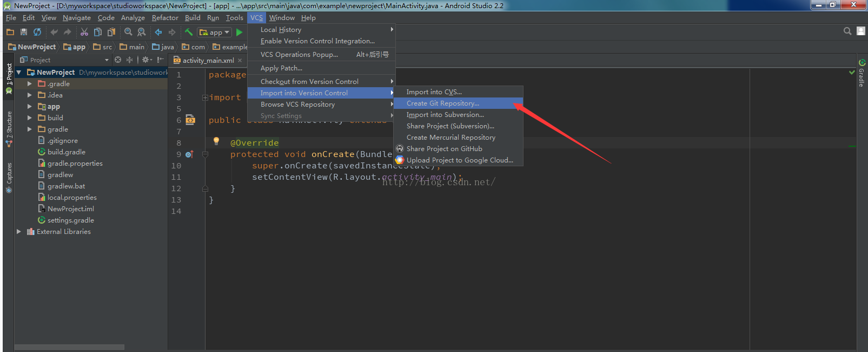Click the Cut scissors icon
Viewport: 868px width, 352px height.
click(84, 32)
